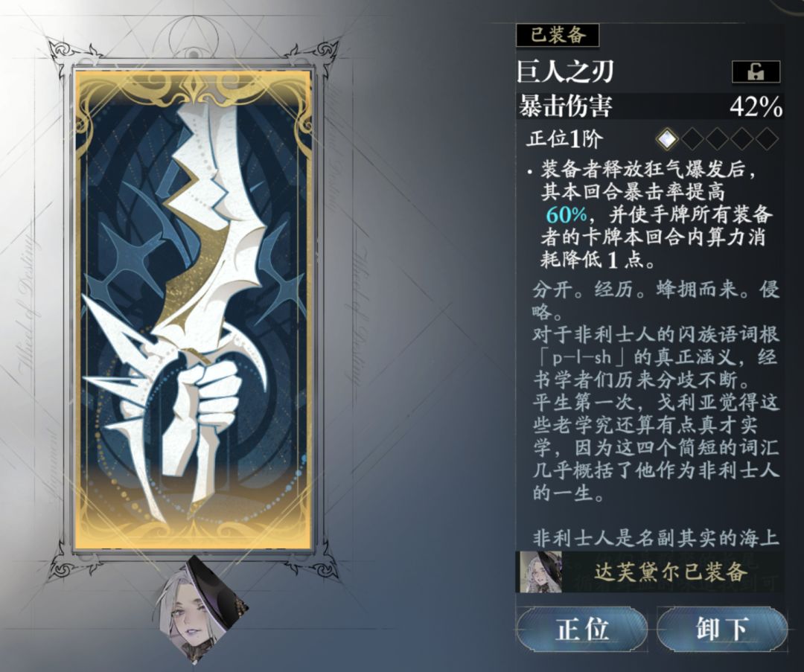Click the 卸下 unequip button
The image size is (804, 672).
click(x=721, y=628)
